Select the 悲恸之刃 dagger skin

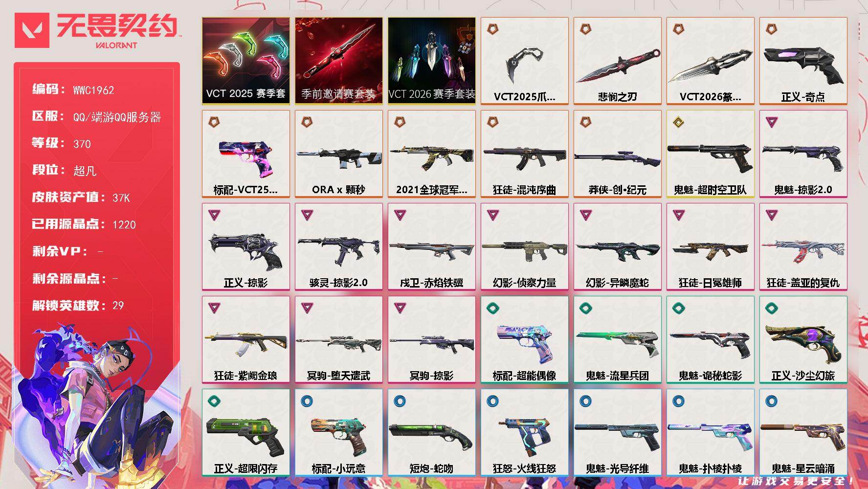coord(617,61)
